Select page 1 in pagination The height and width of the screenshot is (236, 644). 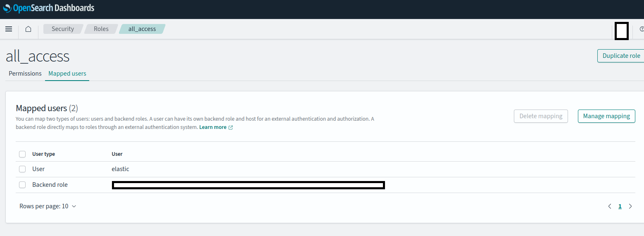[x=620, y=206]
